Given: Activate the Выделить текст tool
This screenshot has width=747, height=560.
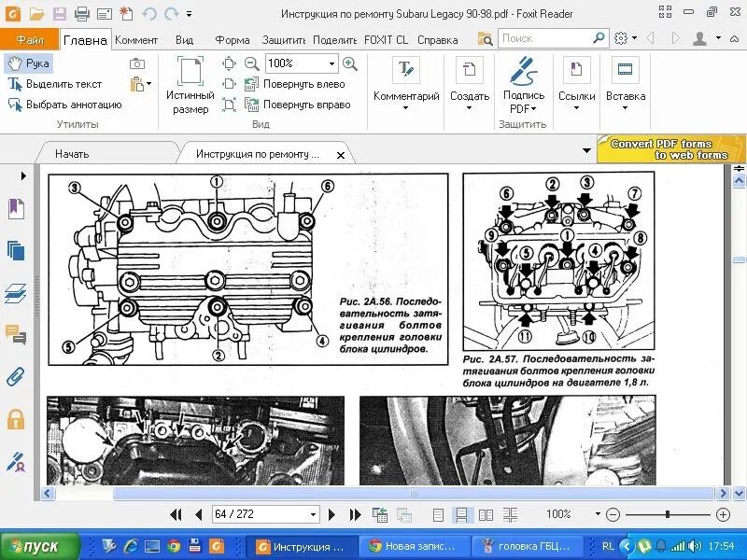Looking at the screenshot, I should coord(55,84).
